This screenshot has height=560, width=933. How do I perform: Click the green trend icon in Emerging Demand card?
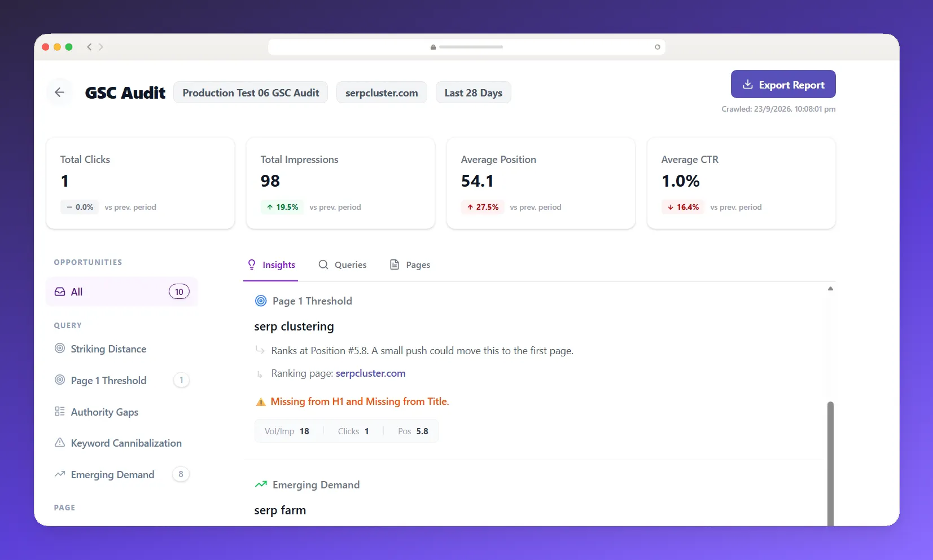(x=261, y=484)
